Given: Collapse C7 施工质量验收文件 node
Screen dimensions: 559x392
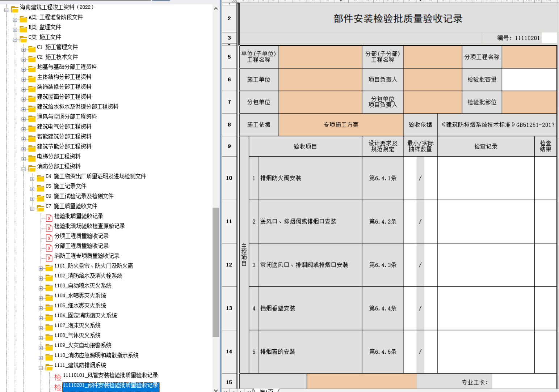Looking at the screenshot, I should 32,209.
